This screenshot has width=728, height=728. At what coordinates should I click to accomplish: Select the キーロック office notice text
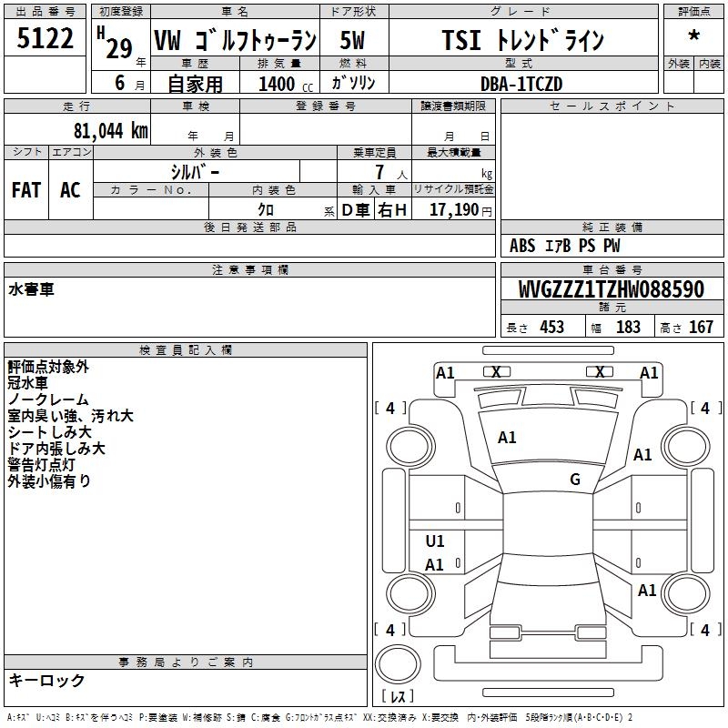click(x=46, y=680)
